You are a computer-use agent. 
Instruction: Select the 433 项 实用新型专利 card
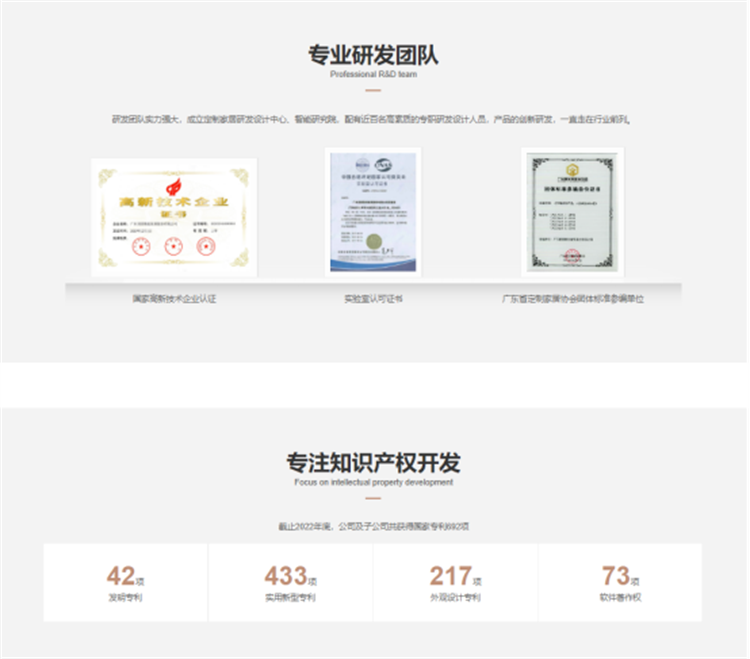point(290,582)
